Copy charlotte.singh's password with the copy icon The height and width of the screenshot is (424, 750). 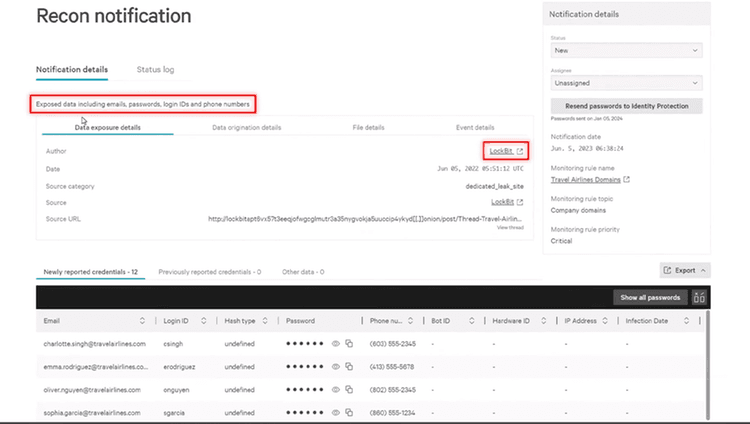coord(350,343)
